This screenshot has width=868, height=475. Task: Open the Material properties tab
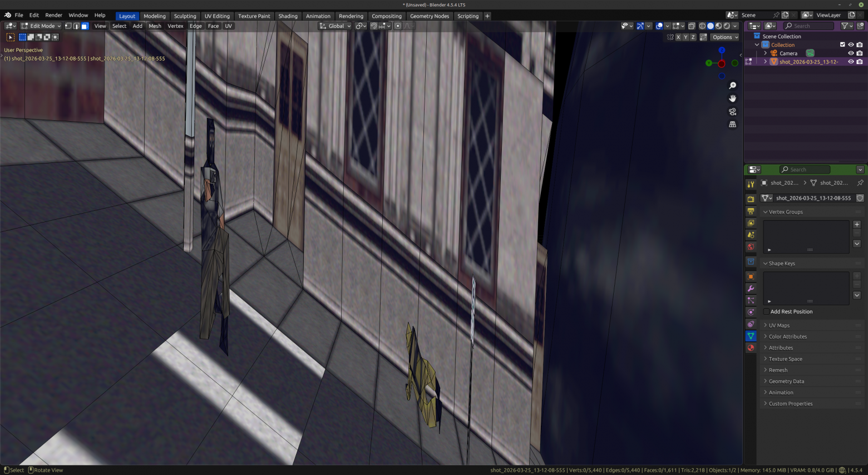tap(751, 348)
